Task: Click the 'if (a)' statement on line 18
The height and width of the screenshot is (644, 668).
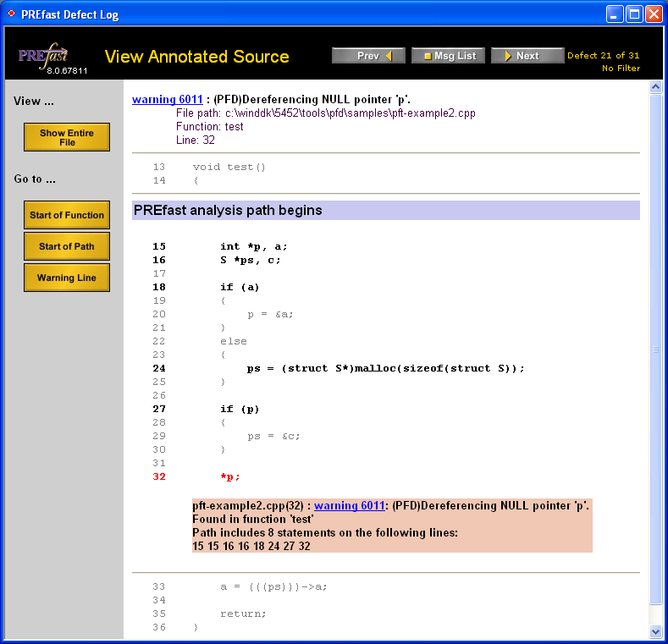Action: point(240,288)
